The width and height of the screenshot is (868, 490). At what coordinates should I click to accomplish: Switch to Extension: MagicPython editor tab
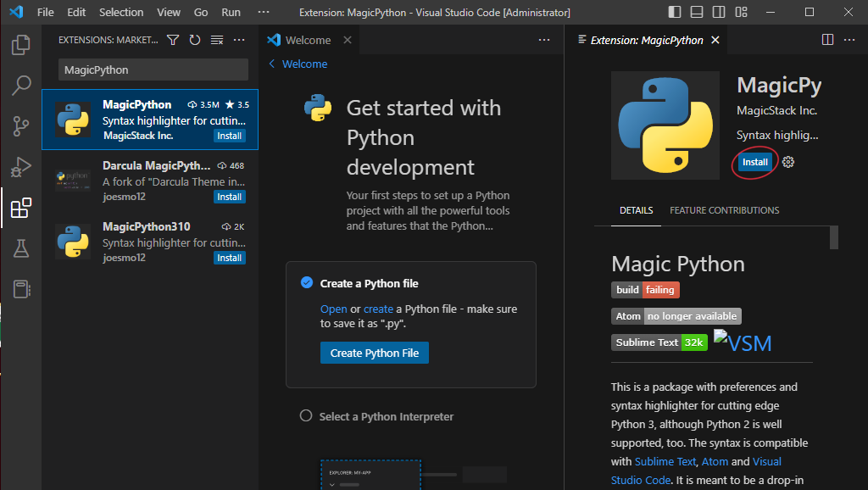[647, 40]
